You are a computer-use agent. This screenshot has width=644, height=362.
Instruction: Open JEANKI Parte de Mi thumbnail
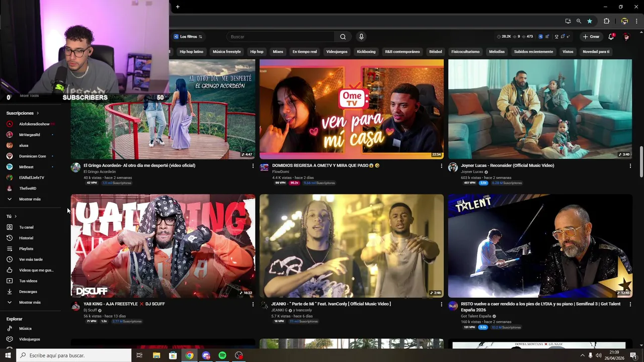351,246
